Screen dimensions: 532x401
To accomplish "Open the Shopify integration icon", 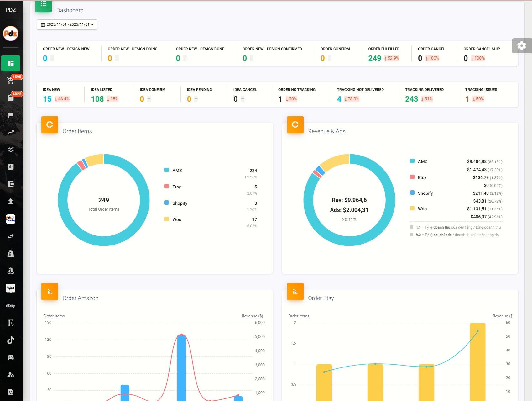I will pos(11,254).
